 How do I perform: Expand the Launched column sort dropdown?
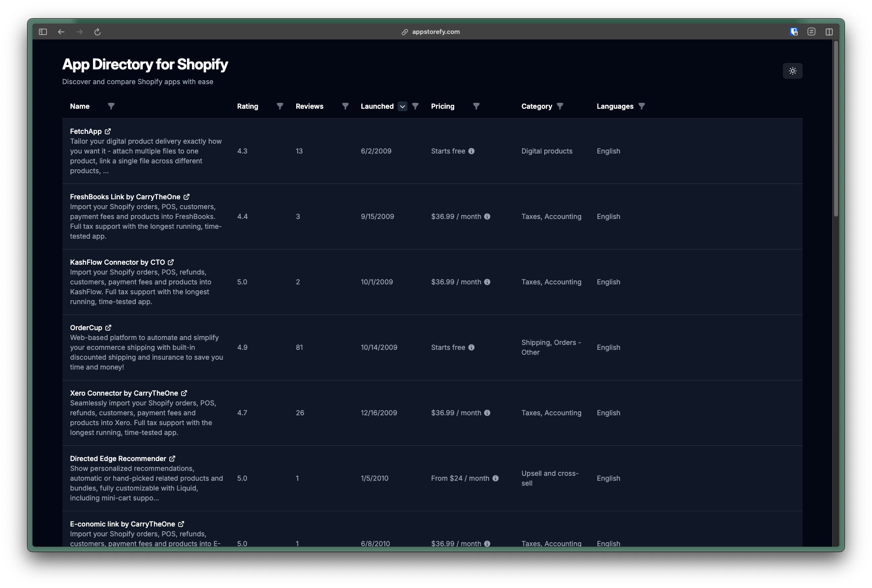[402, 106]
